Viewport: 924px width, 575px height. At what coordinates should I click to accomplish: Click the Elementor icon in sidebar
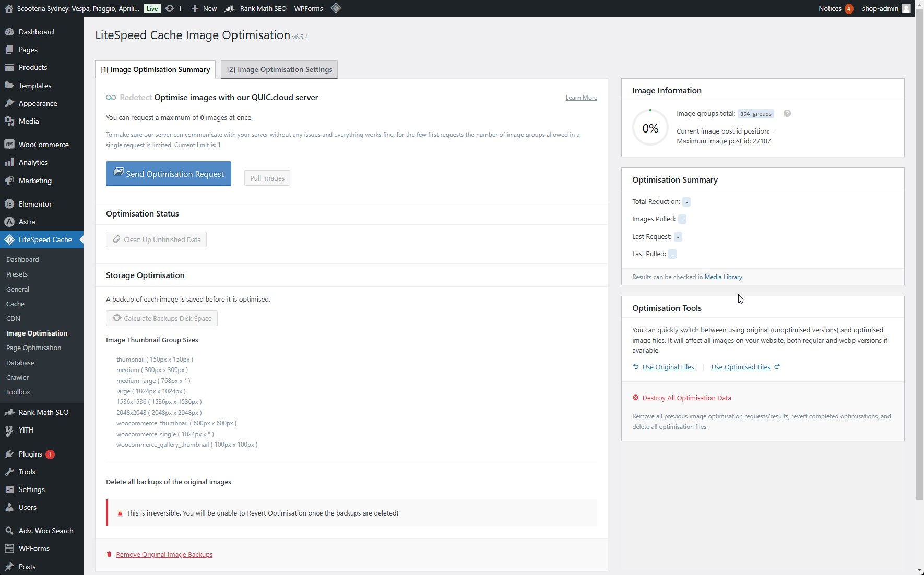[9, 204]
